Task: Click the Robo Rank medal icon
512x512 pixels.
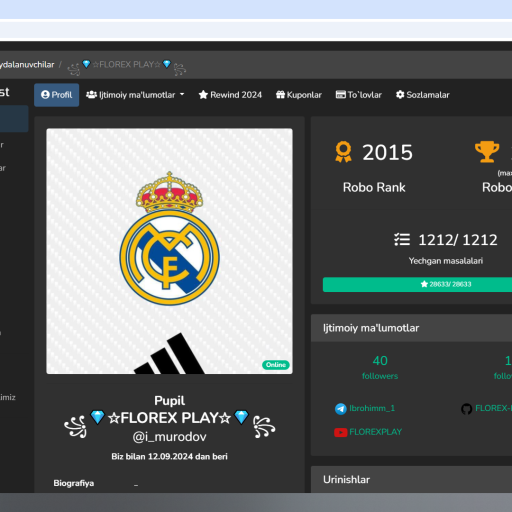Action: [344, 152]
